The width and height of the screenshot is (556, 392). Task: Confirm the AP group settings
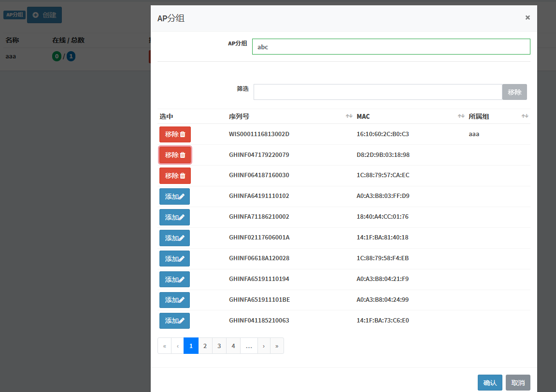(490, 383)
